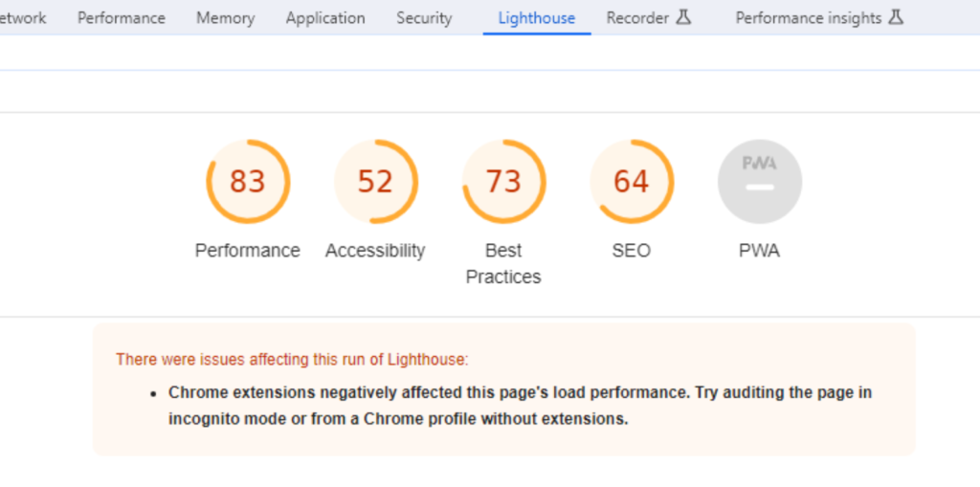Click the Accessibility label under its score
Viewport: 980px width, 487px height.
click(375, 251)
